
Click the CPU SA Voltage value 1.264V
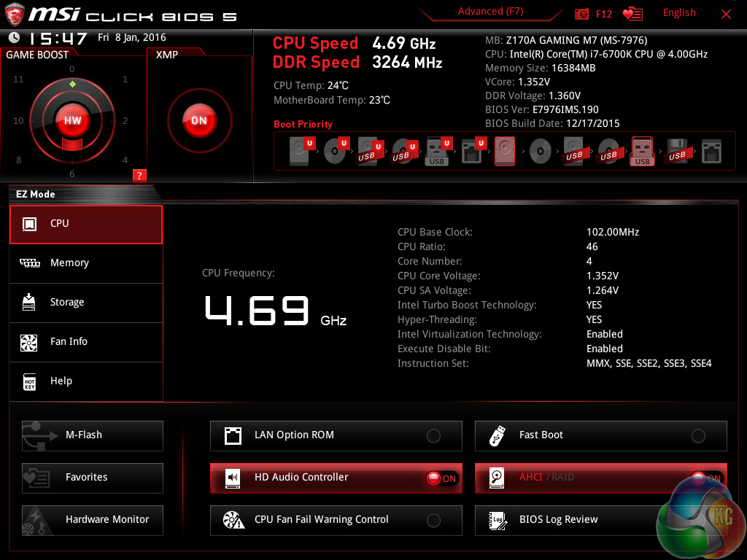tap(602, 290)
